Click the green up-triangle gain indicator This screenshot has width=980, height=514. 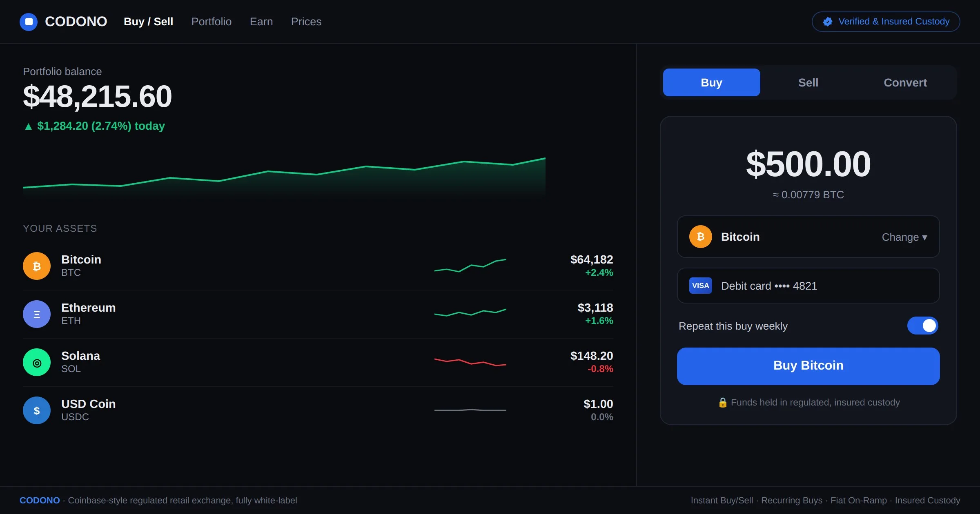(x=28, y=126)
